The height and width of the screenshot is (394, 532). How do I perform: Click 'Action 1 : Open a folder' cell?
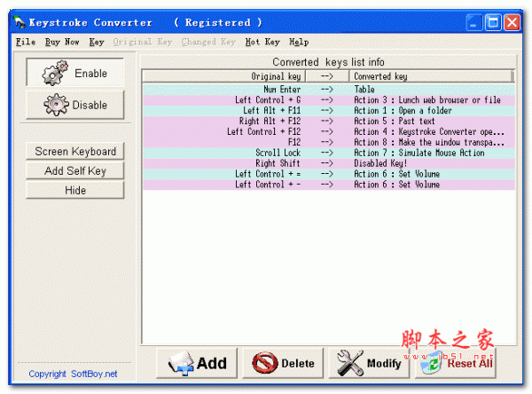403,110
